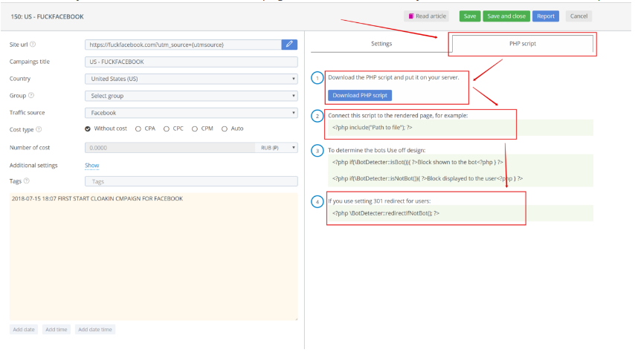Image resolution: width=635 pixels, height=364 pixels.
Task: Select the Without cost radio option
Action: coord(88,129)
